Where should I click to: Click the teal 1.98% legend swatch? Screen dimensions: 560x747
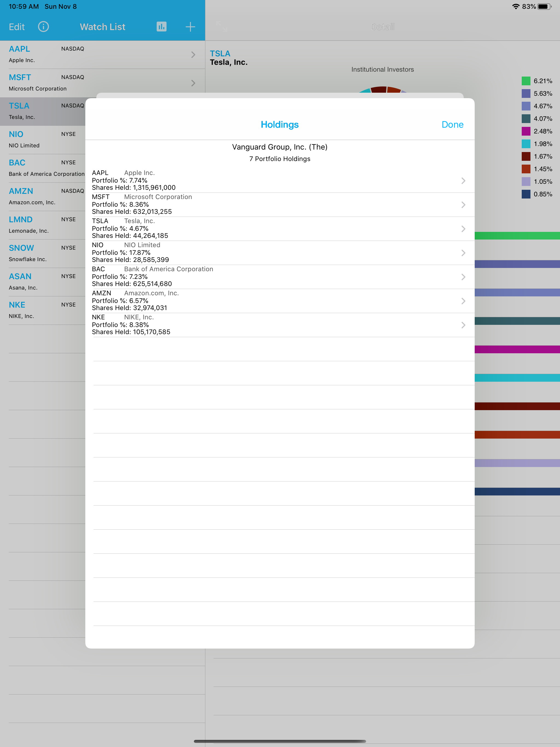[x=526, y=144]
